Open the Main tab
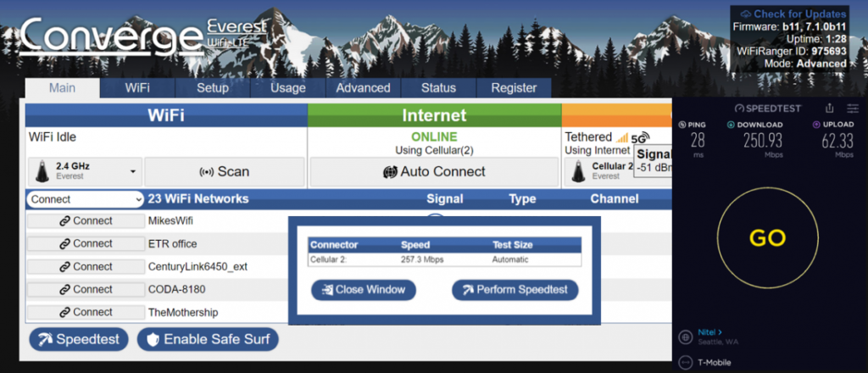The height and width of the screenshot is (373, 868). click(63, 88)
